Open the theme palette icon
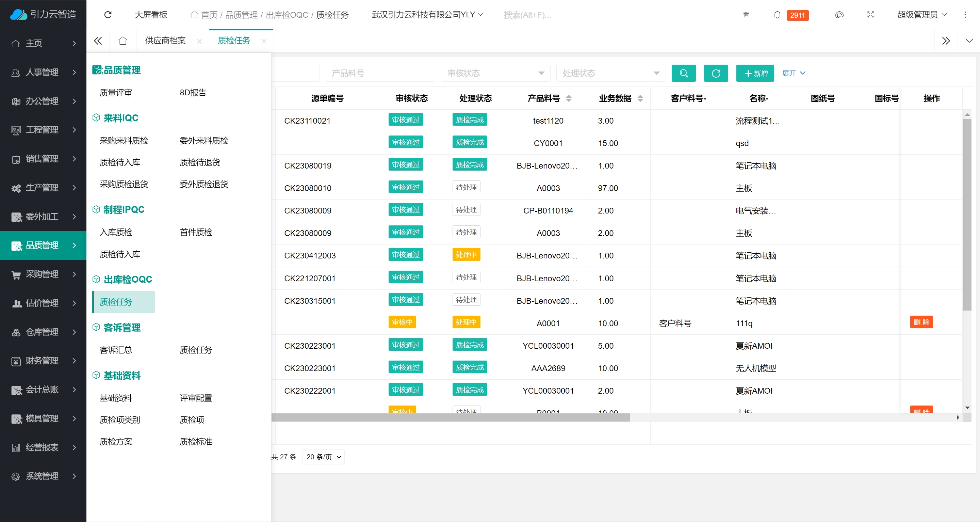Viewport: 980px width, 522px height. pyautogui.click(x=839, y=14)
